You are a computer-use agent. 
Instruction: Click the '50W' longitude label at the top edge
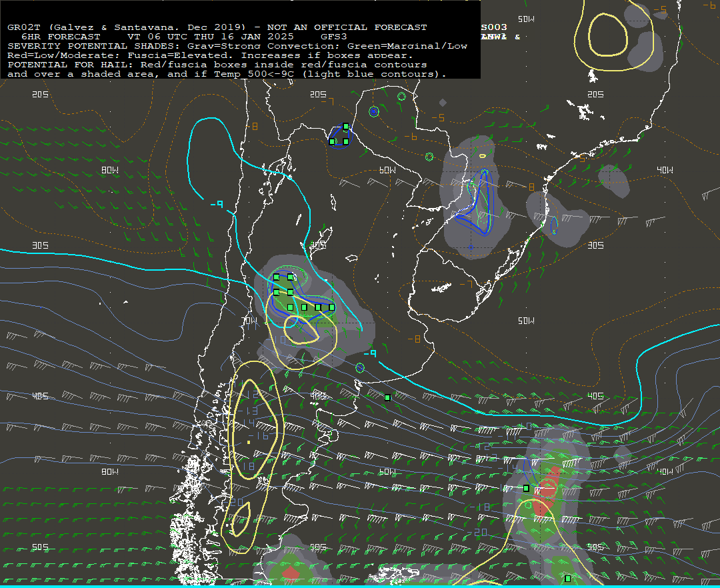[x=526, y=19]
